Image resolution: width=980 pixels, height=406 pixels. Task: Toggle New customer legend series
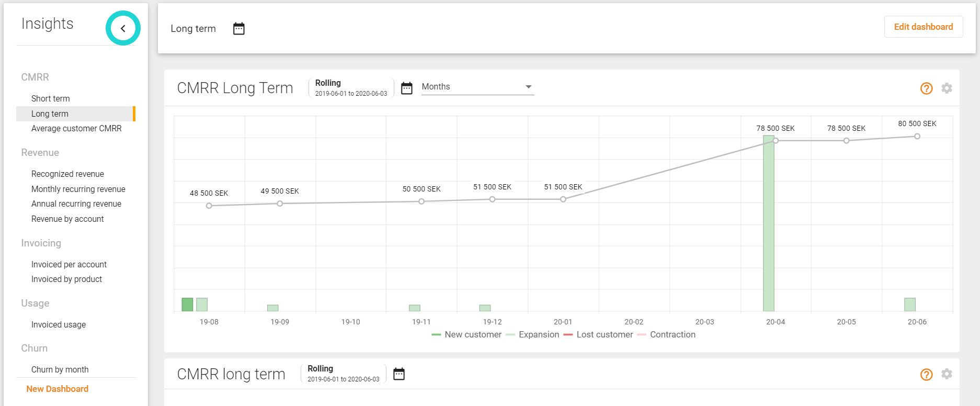point(466,334)
